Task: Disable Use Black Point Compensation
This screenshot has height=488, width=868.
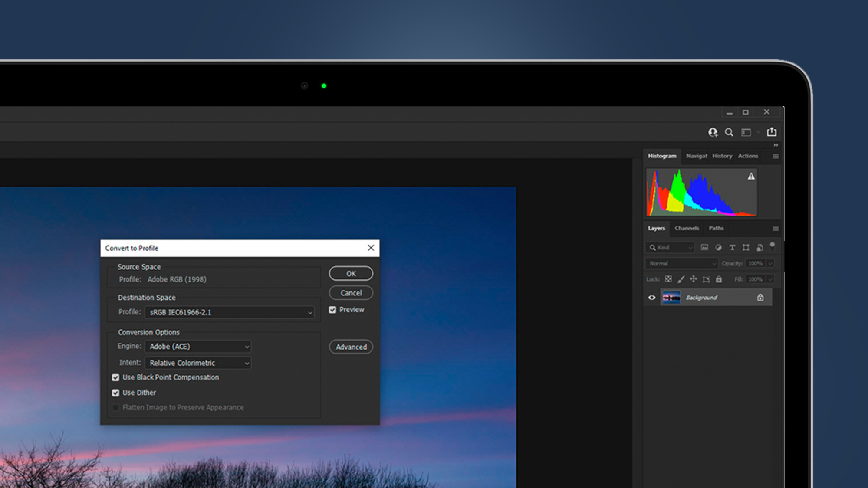Action: point(115,377)
